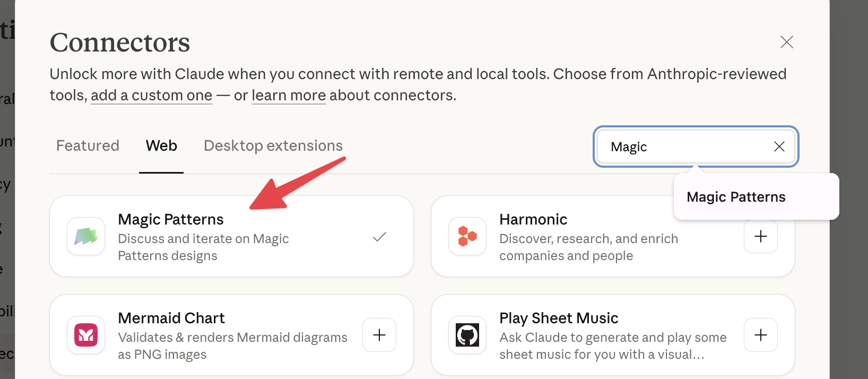Add the Harmonic connector with plus button

pos(760,236)
